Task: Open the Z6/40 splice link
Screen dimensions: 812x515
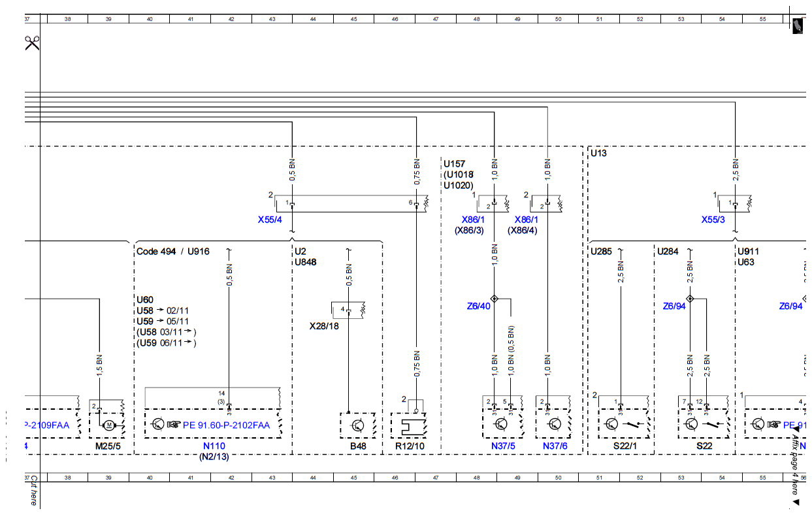Action: [478, 306]
